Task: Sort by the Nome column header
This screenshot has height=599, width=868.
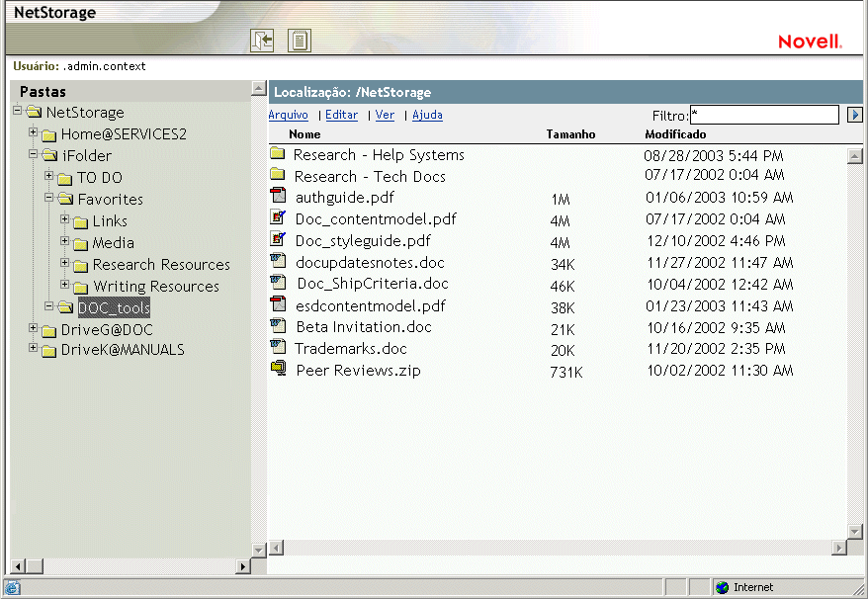Action: (x=304, y=134)
